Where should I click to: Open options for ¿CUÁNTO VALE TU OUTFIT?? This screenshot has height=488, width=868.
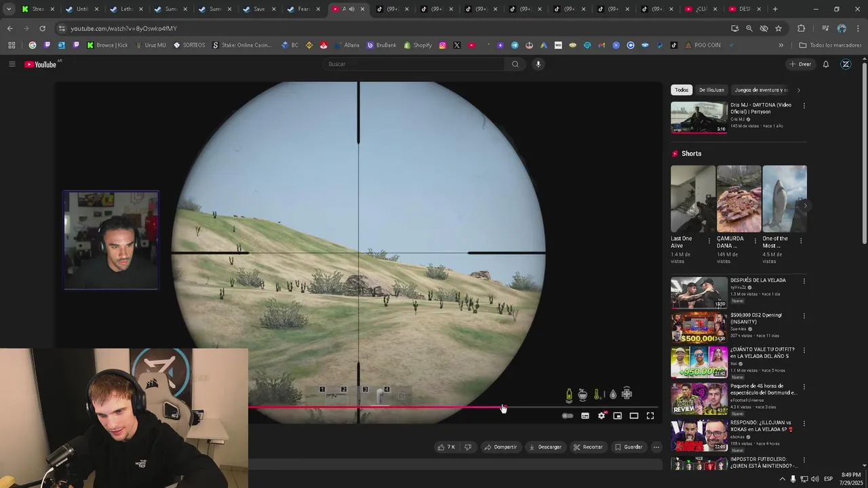804,350
